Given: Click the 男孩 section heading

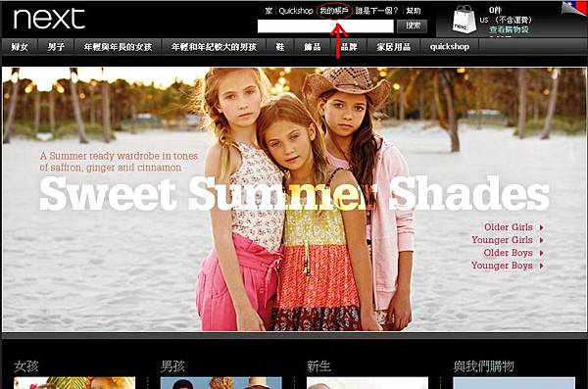Looking at the screenshot, I should pos(172,366).
